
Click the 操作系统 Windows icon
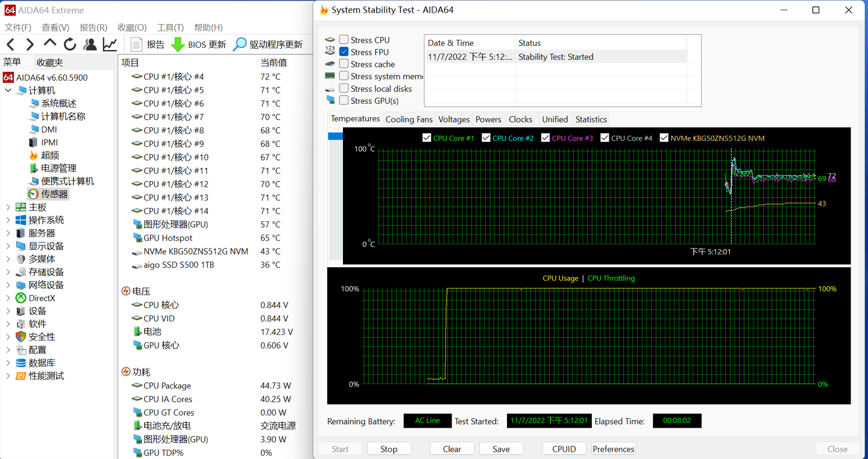[20, 220]
